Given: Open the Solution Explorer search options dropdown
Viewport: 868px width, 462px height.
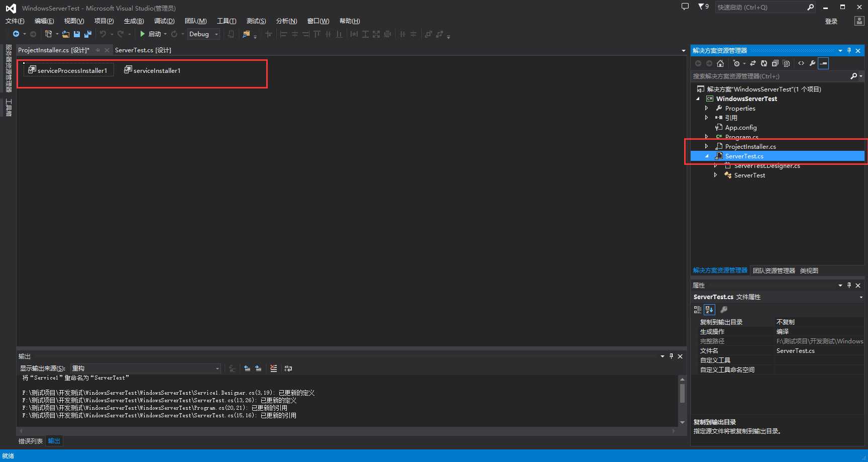Looking at the screenshot, I should (861, 76).
